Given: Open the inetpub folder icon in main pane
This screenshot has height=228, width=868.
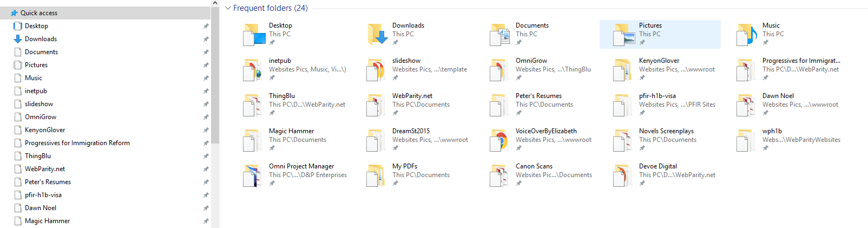Looking at the screenshot, I should tap(253, 70).
